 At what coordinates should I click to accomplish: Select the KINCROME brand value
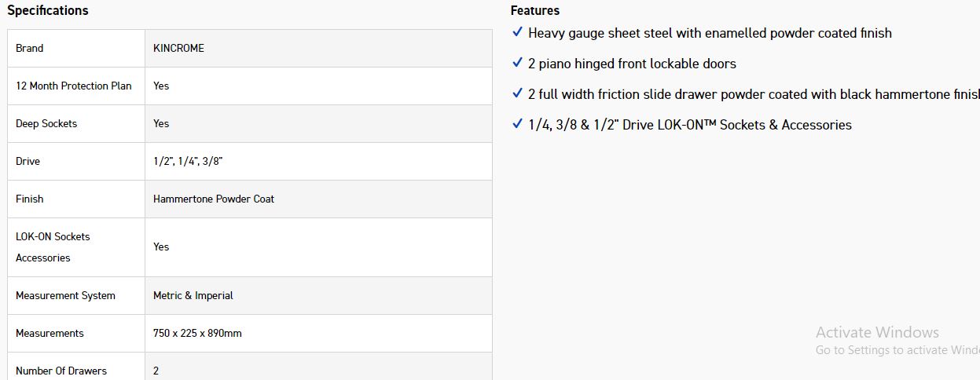click(178, 49)
